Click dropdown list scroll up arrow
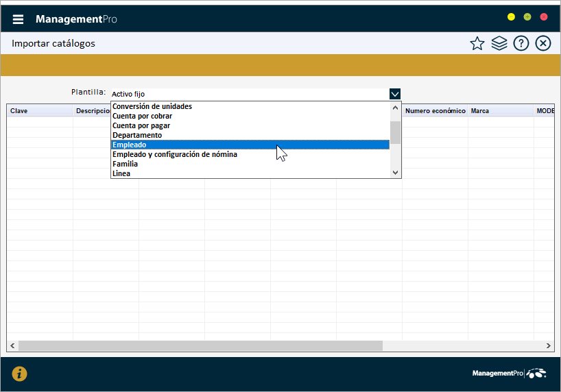561x392 pixels. [x=395, y=108]
